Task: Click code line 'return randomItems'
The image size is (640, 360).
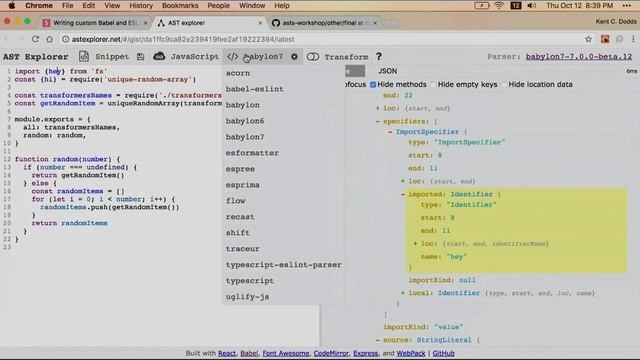Action: [69, 223]
